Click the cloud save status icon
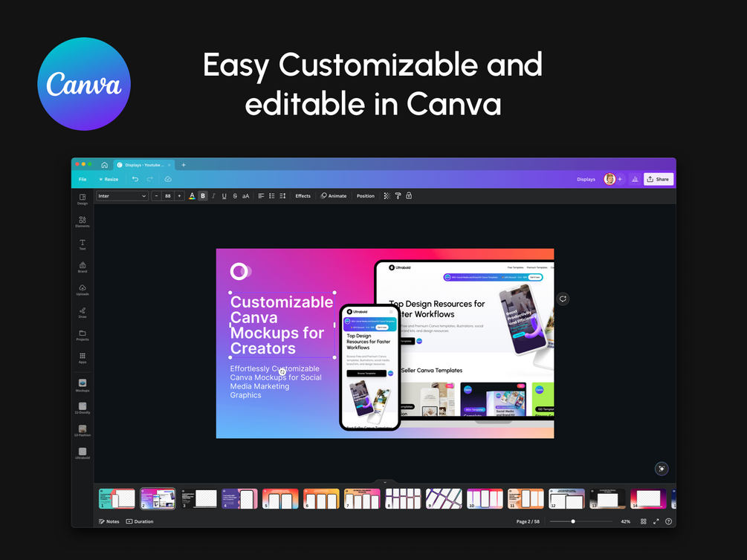747x560 pixels. (x=168, y=179)
